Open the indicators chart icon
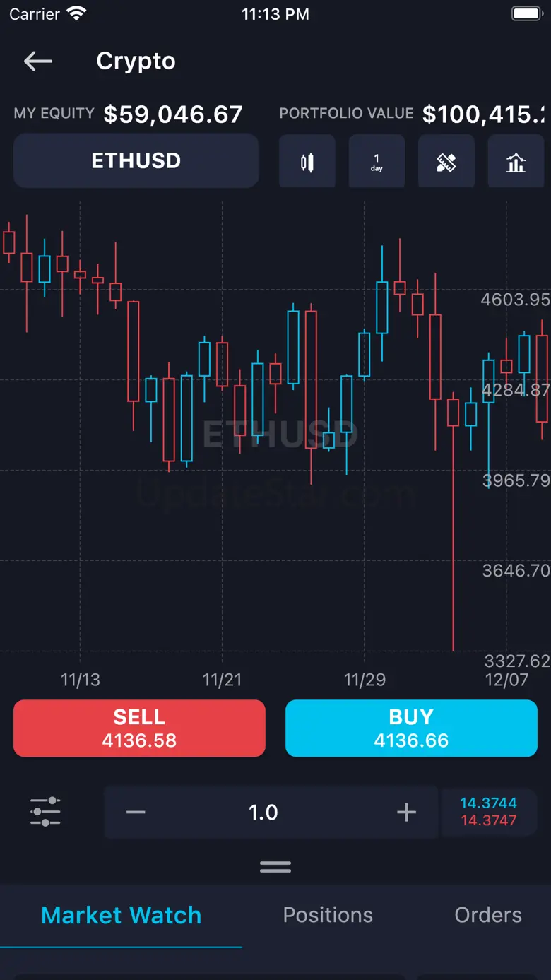Viewport: 551px width, 980px height. [x=516, y=162]
